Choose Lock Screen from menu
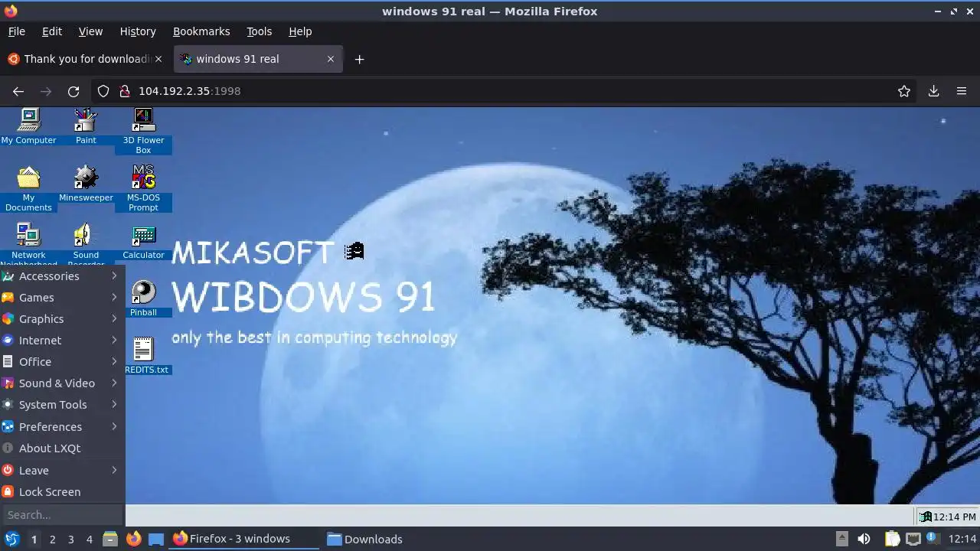The height and width of the screenshot is (551, 980). [62, 492]
